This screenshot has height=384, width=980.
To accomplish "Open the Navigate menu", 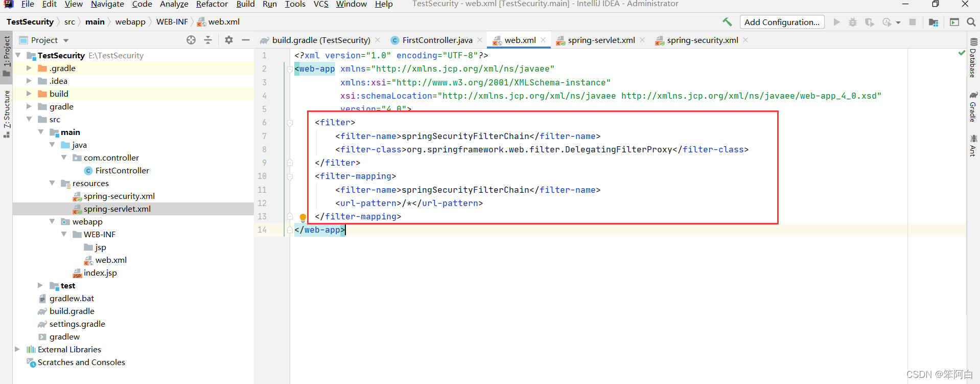I will click(x=107, y=4).
